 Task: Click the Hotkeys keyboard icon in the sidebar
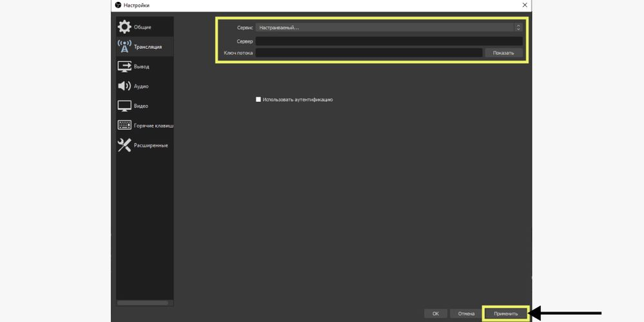(x=124, y=126)
